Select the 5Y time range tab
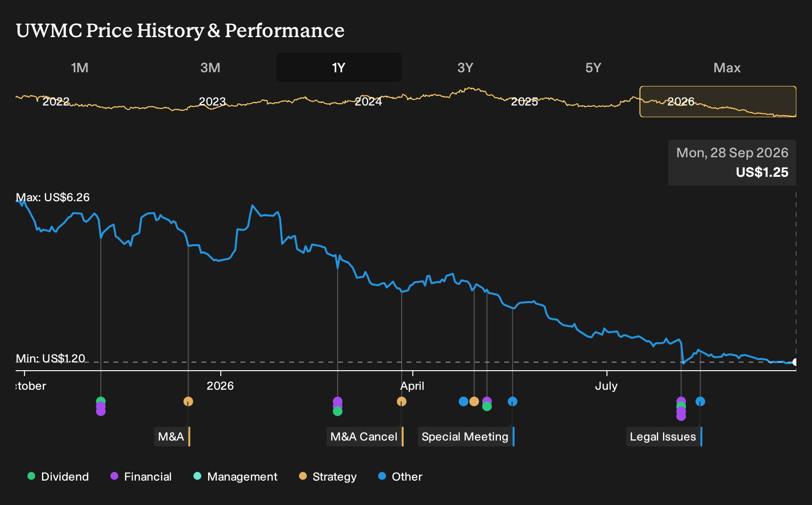Screen dimensions: 812x505 (593, 67)
